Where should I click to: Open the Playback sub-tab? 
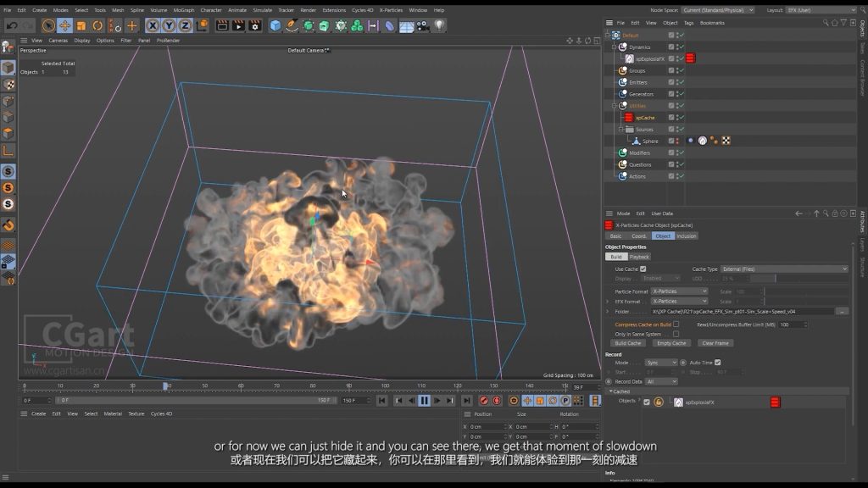[x=639, y=257]
